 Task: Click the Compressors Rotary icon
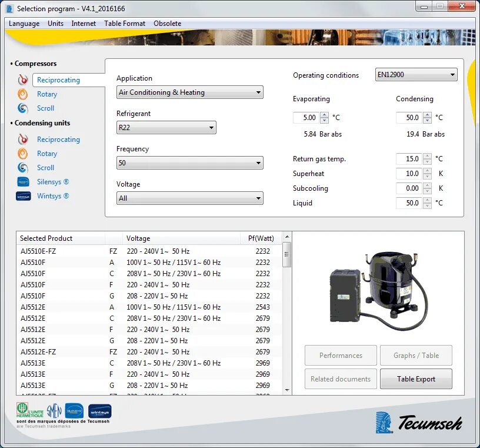click(x=23, y=94)
